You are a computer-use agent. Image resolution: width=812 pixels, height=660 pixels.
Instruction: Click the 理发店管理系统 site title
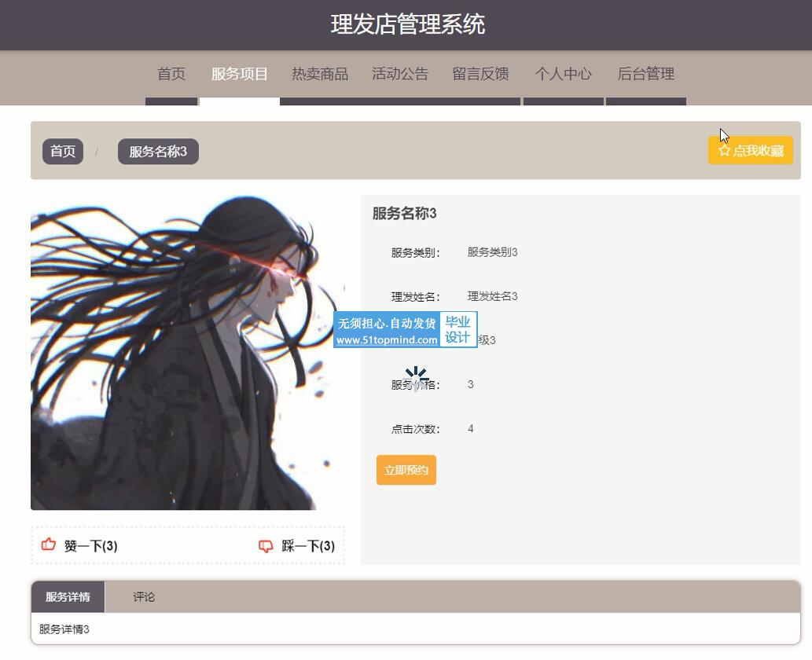click(407, 24)
